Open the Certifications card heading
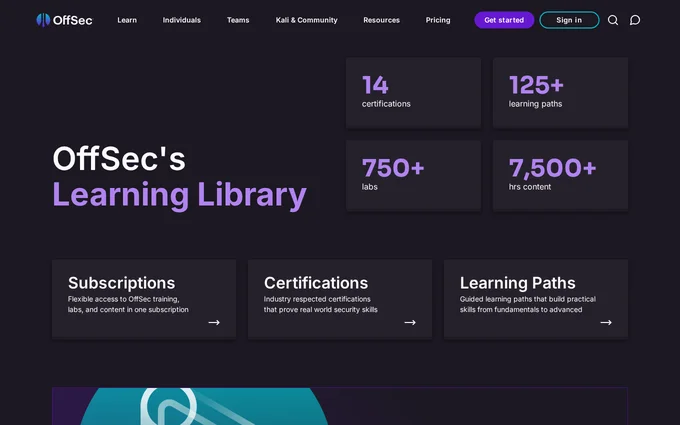Viewport: 680px width, 425px height. tap(316, 283)
